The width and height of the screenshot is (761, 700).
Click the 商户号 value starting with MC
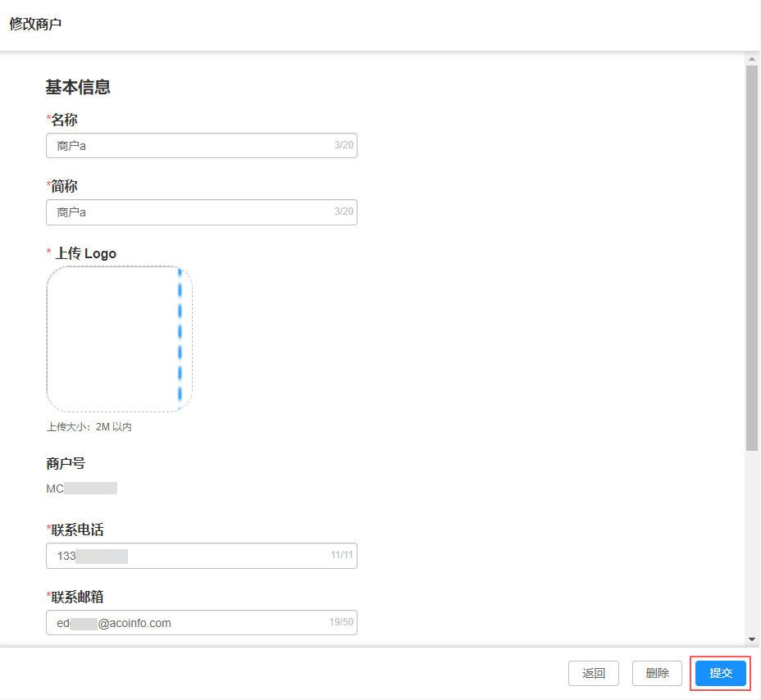click(81, 489)
